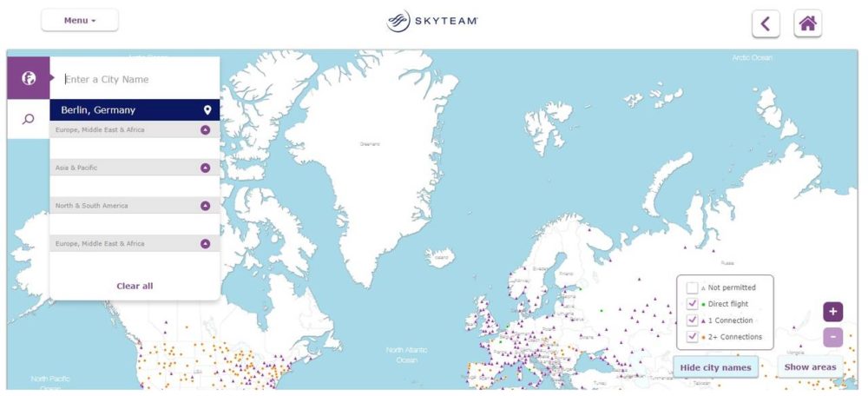Viewport: 868px width, 396px height.
Task: Enable the Not permitted checkbox
Action: (692, 287)
